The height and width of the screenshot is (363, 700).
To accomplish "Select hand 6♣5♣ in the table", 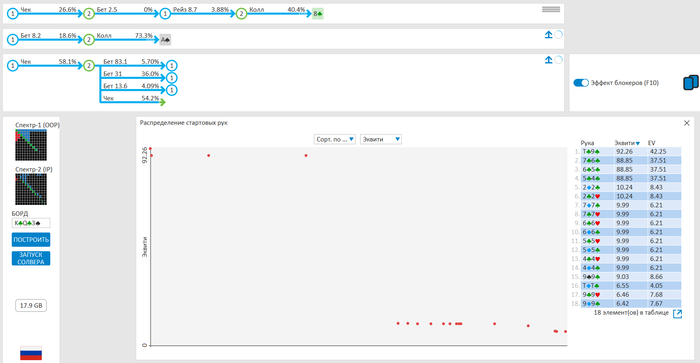I will (x=631, y=170).
